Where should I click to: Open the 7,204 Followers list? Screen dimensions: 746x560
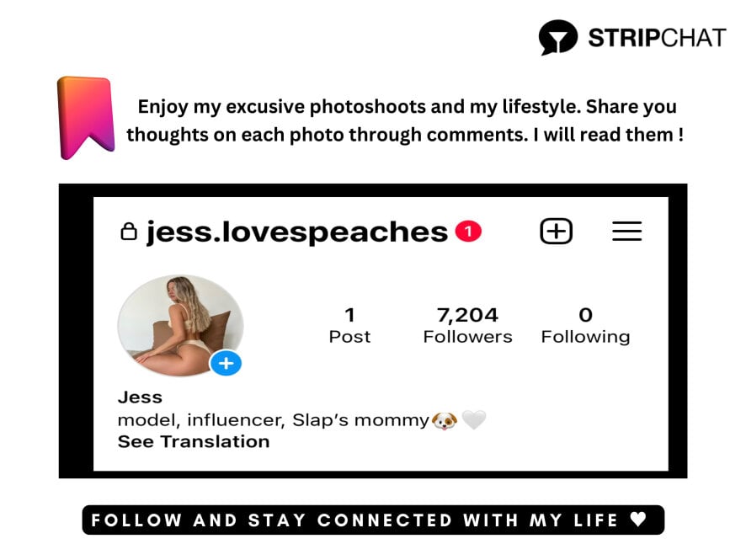pyautogui.click(x=467, y=325)
